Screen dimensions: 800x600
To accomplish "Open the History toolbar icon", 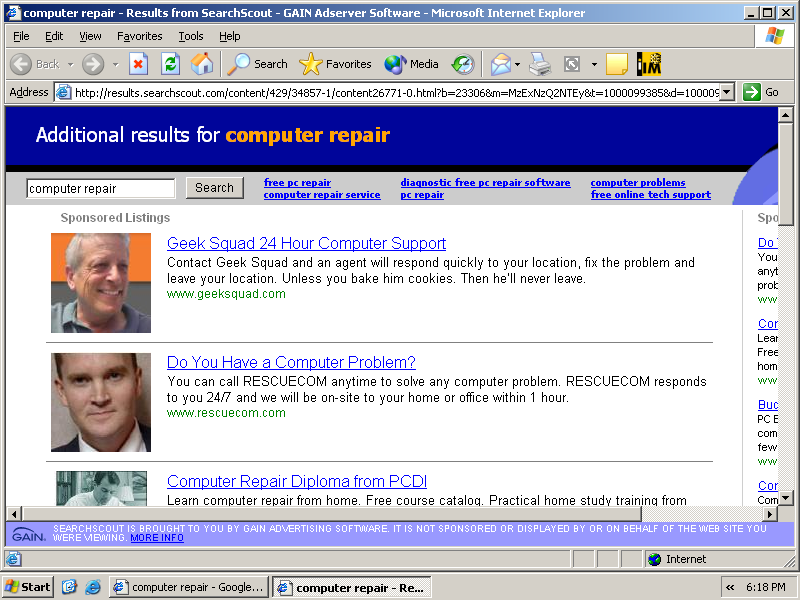I will pyautogui.click(x=463, y=64).
